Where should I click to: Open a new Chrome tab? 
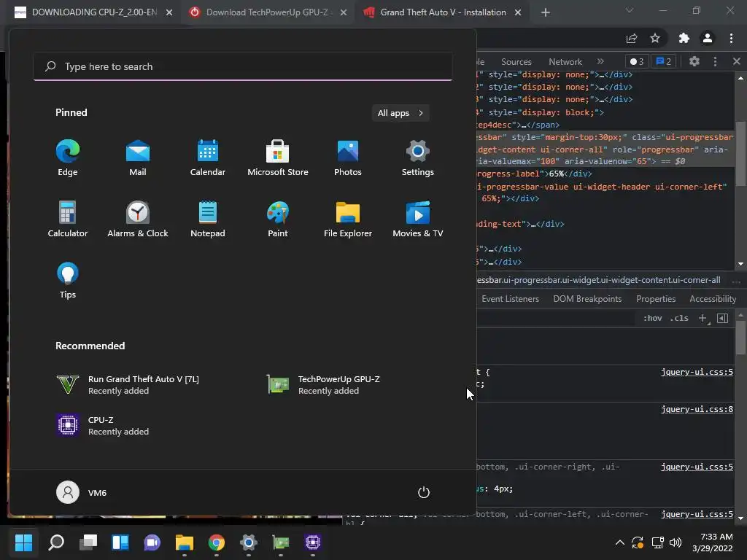point(546,12)
